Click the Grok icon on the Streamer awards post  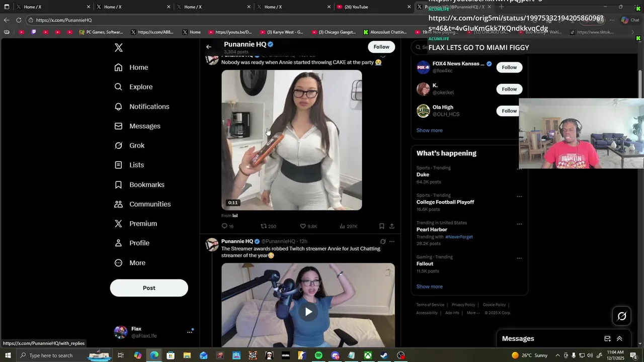coord(383,241)
